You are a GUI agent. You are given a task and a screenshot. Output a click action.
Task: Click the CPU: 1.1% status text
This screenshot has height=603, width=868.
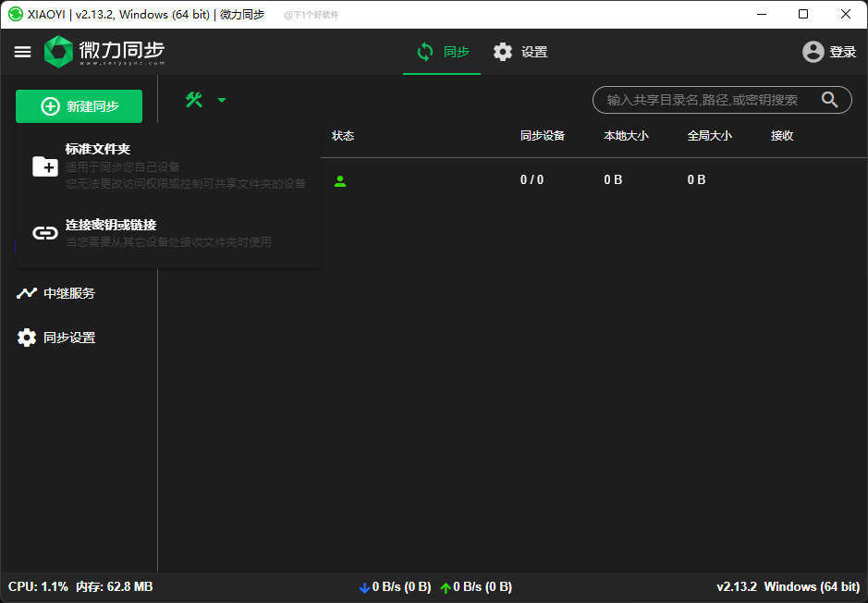click(x=38, y=587)
